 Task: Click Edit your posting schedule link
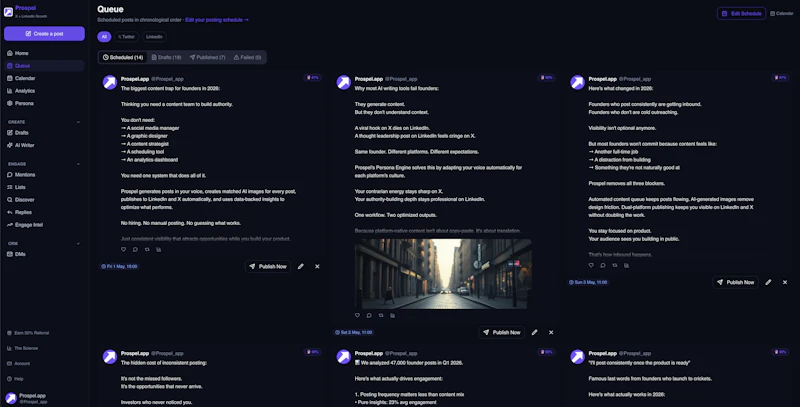[x=217, y=20]
